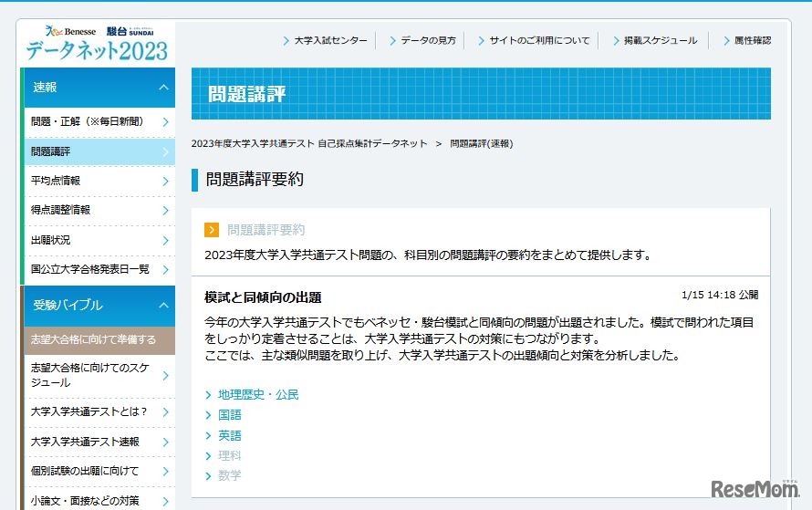Click chevron beside 問題・正解 row
Screen dimensions: 812x510
tap(166, 122)
